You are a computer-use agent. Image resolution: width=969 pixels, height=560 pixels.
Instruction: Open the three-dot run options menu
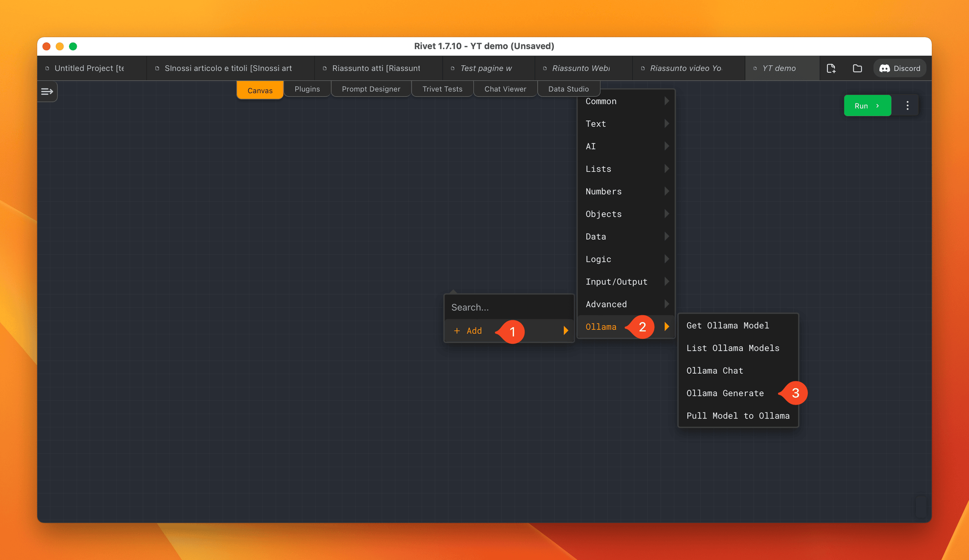click(907, 106)
